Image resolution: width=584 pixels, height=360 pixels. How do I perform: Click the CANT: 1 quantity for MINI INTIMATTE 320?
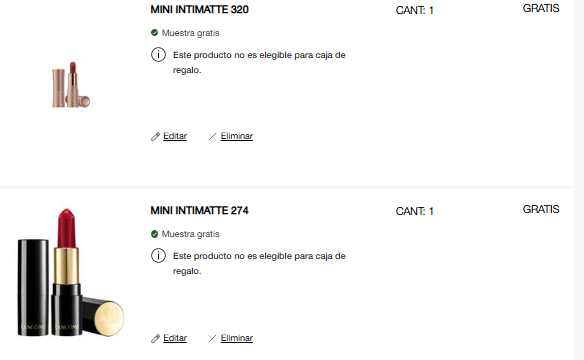click(415, 10)
